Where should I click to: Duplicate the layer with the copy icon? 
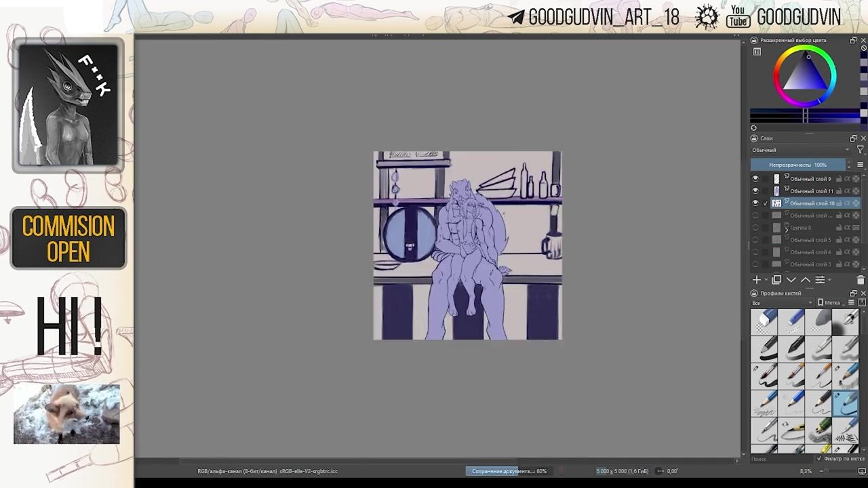click(x=776, y=280)
